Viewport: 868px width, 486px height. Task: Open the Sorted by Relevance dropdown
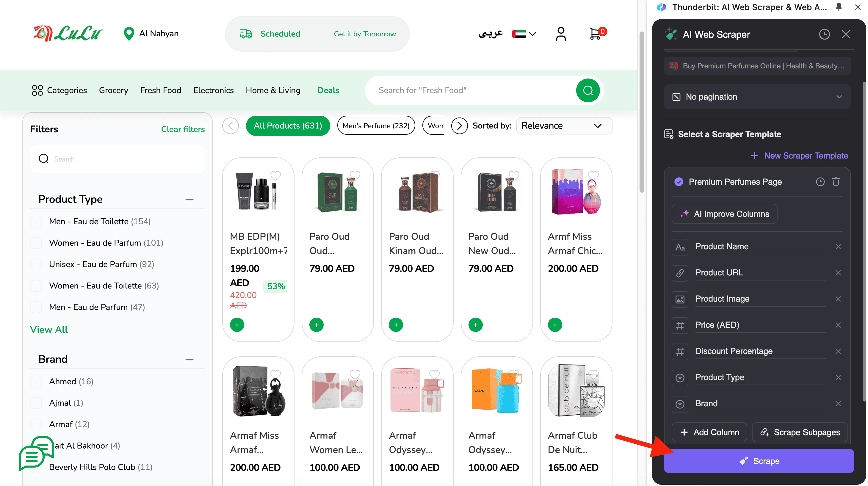pos(564,126)
